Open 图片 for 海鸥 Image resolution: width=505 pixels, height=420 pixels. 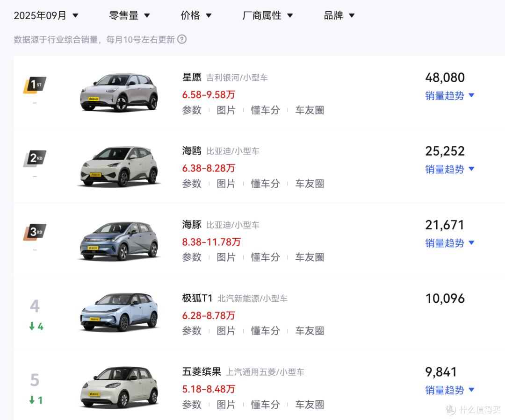click(226, 184)
